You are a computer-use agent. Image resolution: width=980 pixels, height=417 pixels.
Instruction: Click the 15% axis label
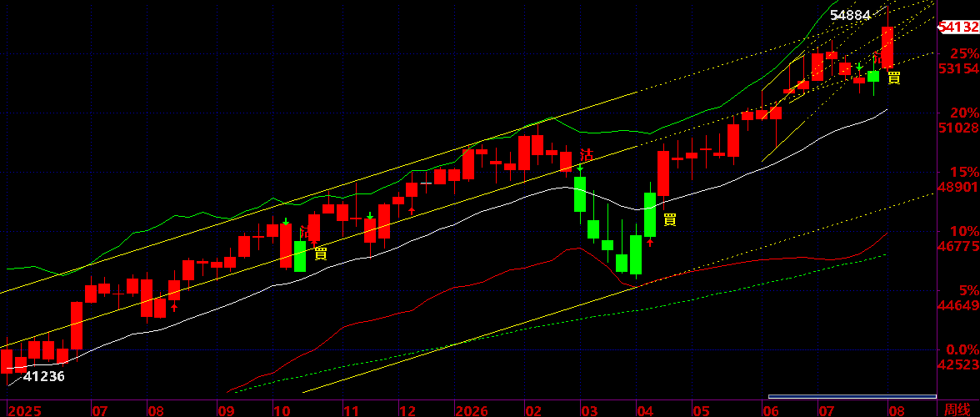964,172
